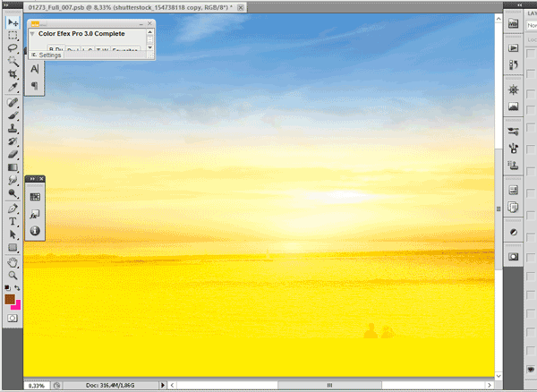Image resolution: width=537 pixels, height=392 pixels.
Task: Open the Layer Comps panel icon
Action: click(513, 190)
